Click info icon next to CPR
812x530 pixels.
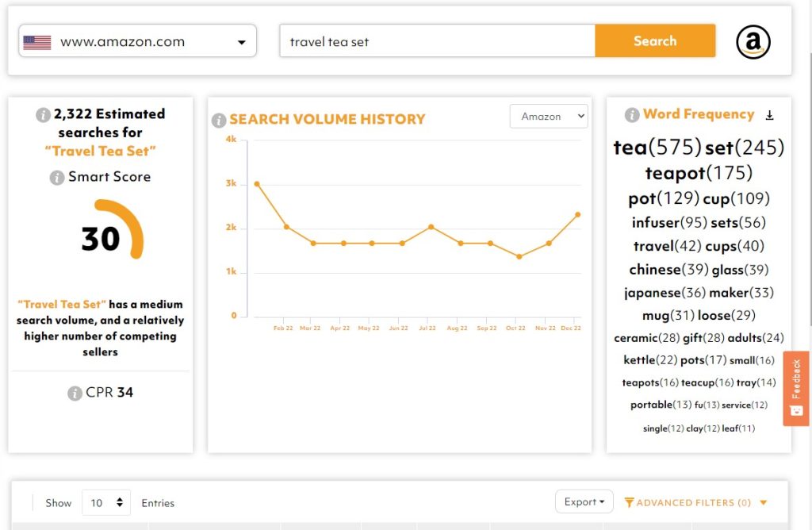(x=75, y=393)
